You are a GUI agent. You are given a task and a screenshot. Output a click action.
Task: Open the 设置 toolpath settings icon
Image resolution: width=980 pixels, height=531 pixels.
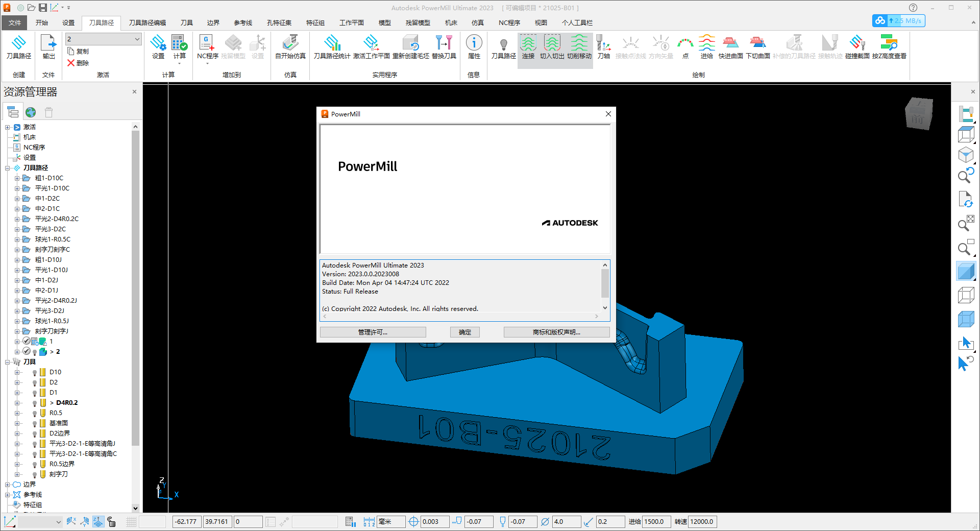158,47
